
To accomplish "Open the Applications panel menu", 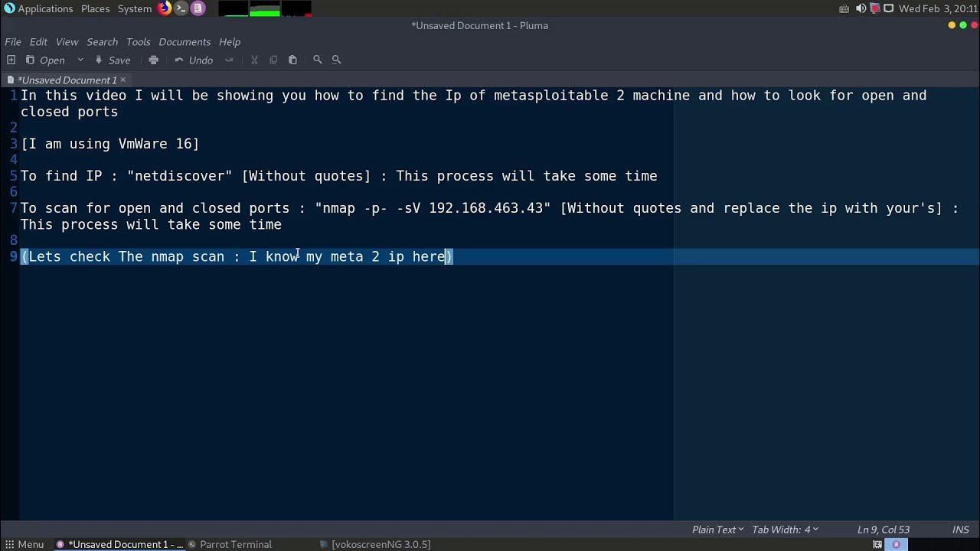I will pyautogui.click(x=38, y=8).
